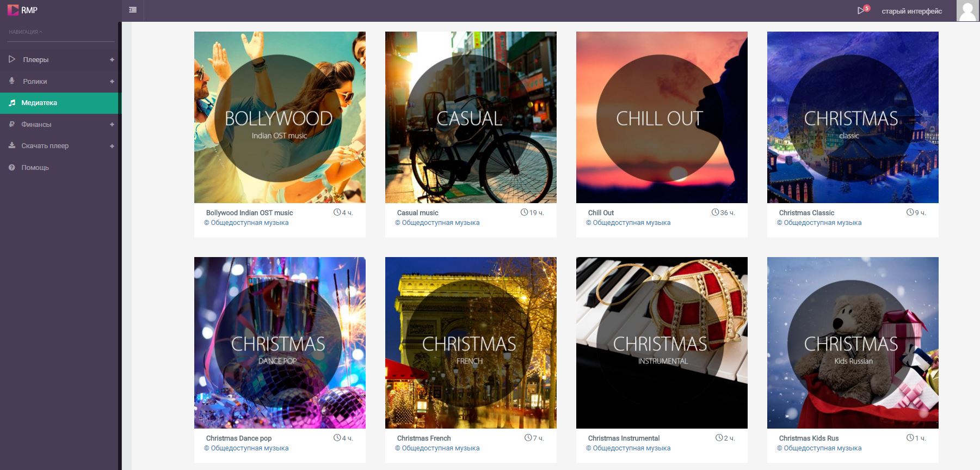Expand the Плееры submenu plus sign

pyautogui.click(x=112, y=59)
